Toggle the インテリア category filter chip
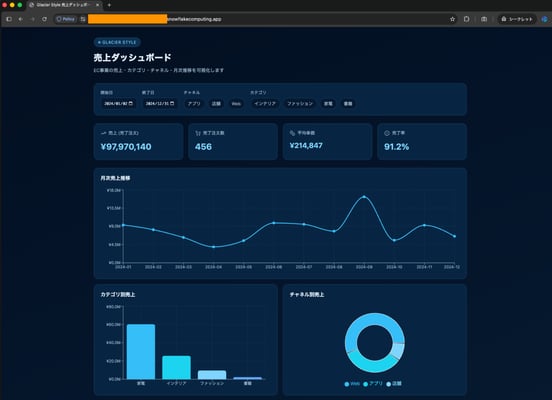Image resolution: width=552 pixels, height=400 pixels. point(265,104)
